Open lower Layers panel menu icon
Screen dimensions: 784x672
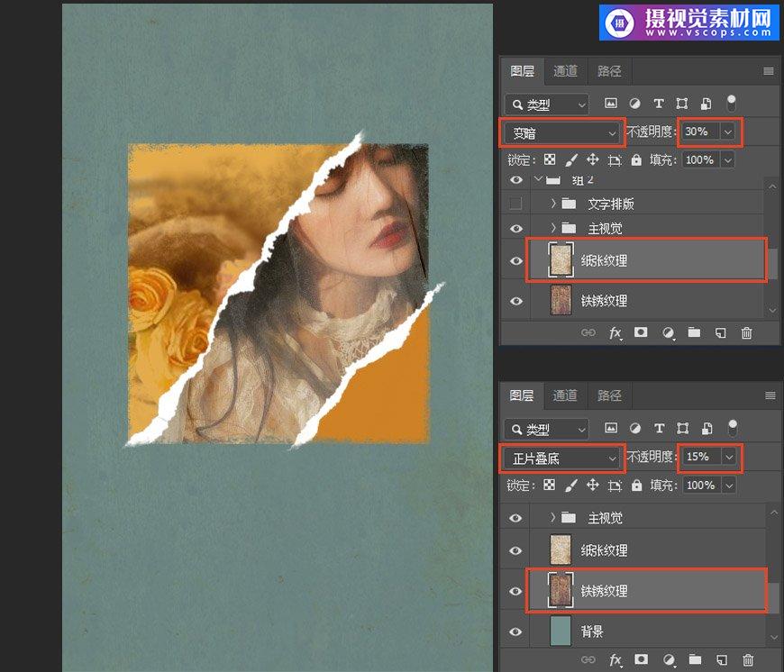770,395
